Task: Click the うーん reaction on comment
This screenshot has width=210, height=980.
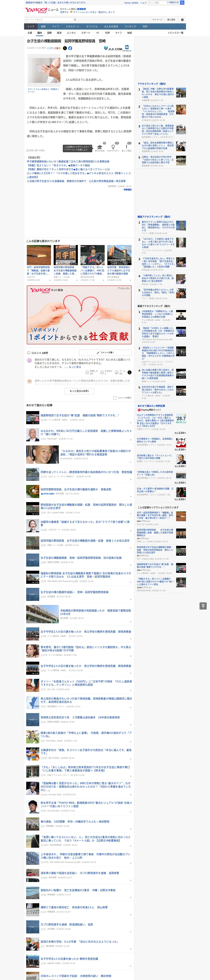Action: point(120,372)
